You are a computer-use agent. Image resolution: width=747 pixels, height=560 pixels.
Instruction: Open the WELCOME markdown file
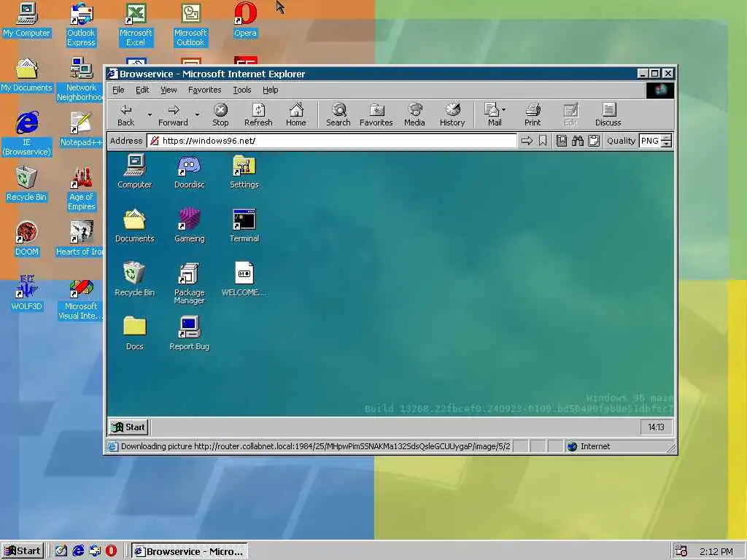coord(244,279)
